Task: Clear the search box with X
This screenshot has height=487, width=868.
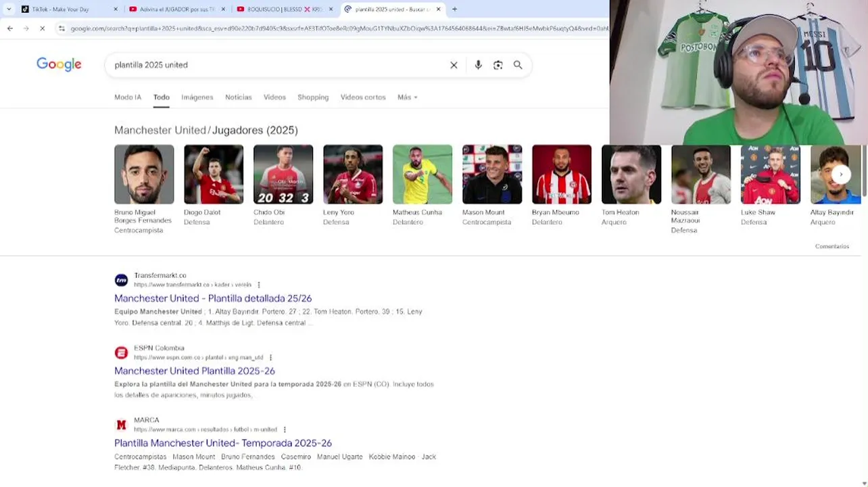Action: 454,65
